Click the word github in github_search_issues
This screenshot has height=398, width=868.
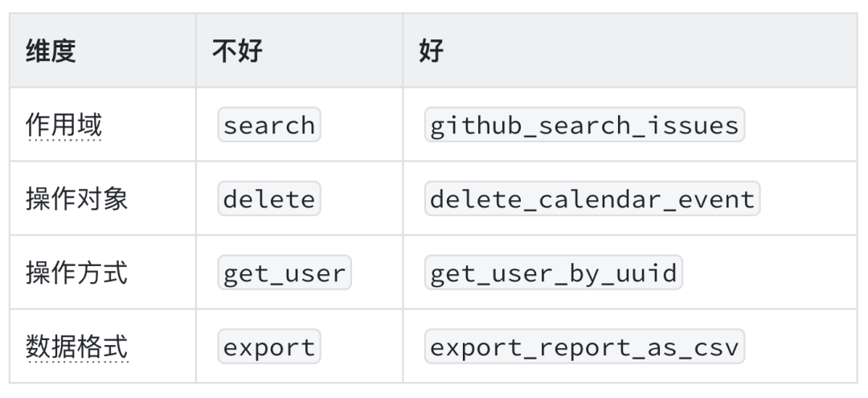(477, 125)
